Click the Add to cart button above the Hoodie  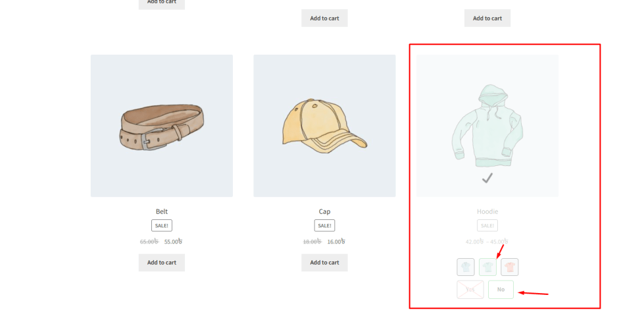tap(487, 18)
